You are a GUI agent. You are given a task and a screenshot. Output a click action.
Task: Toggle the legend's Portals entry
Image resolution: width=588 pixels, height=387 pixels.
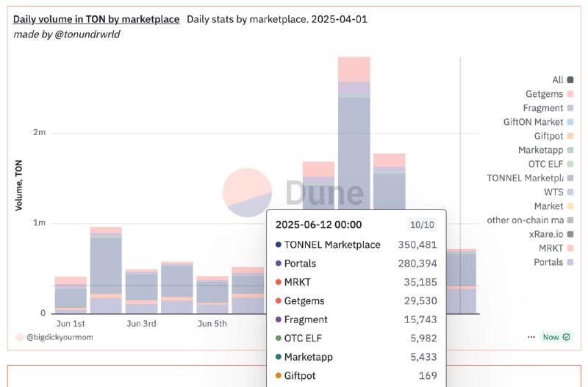coord(553,262)
